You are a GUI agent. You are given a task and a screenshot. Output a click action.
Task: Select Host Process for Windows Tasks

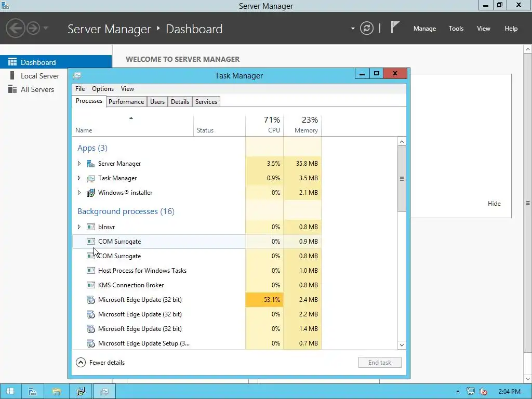coord(197,271)
